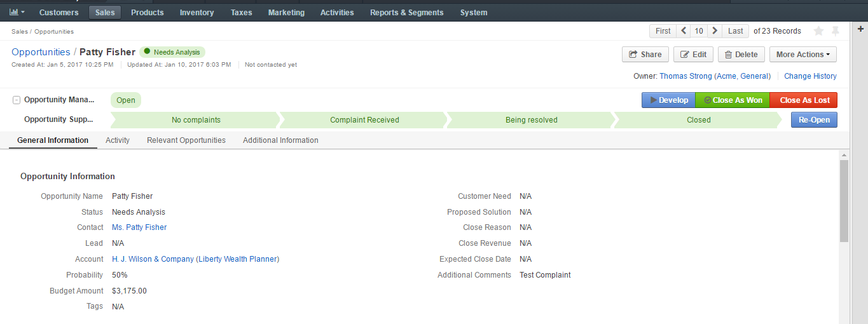Go to previous record with left arrow

tap(684, 31)
